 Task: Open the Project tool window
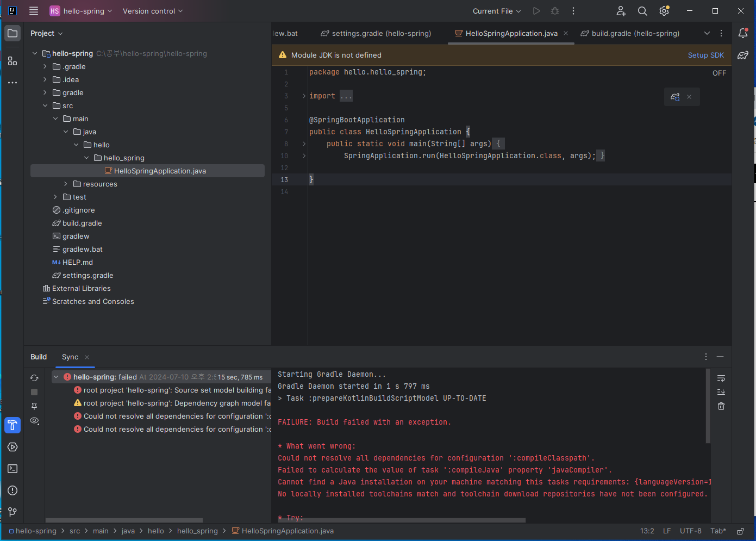pos(13,33)
